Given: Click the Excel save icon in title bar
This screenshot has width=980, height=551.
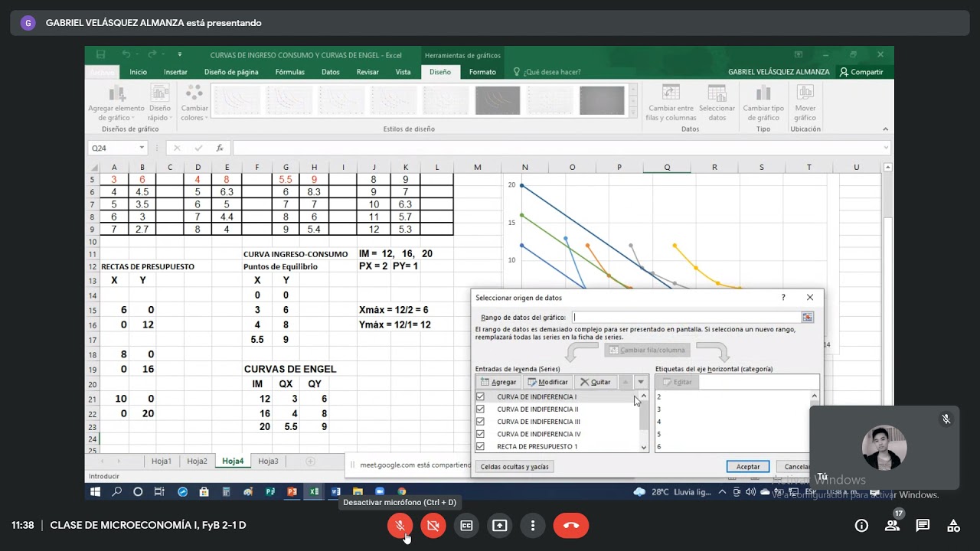Looking at the screenshot, I should pyautogui.click(x=100, y=54).
